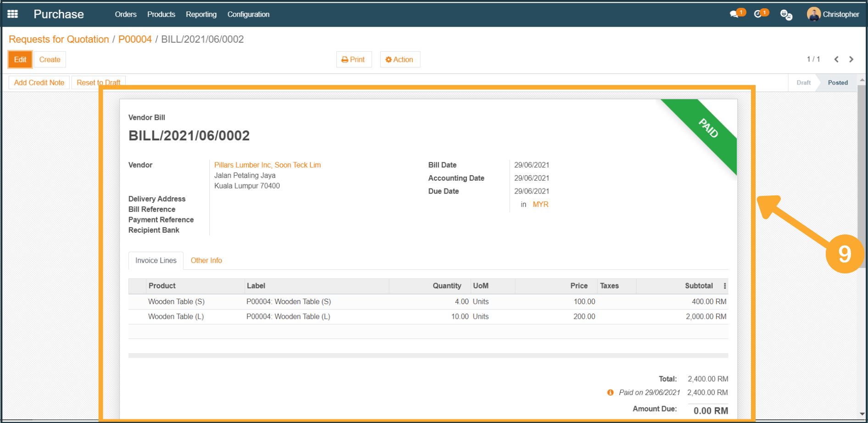Open the Action dropdown
Viewport: 868px width, 423px height.
(x=400, y=60)
